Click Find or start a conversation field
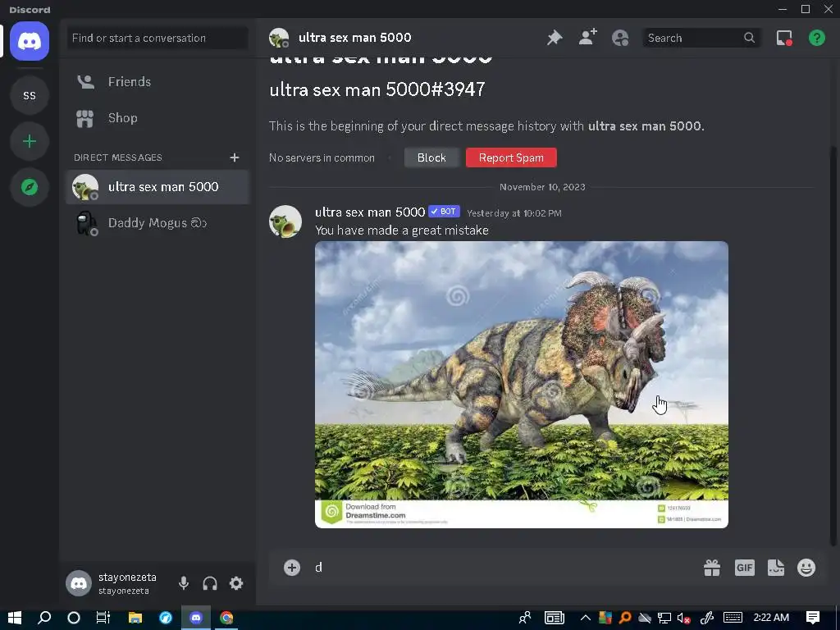This screenshot has width=840, height=630. pyautogui.click(x=157, y=38)
